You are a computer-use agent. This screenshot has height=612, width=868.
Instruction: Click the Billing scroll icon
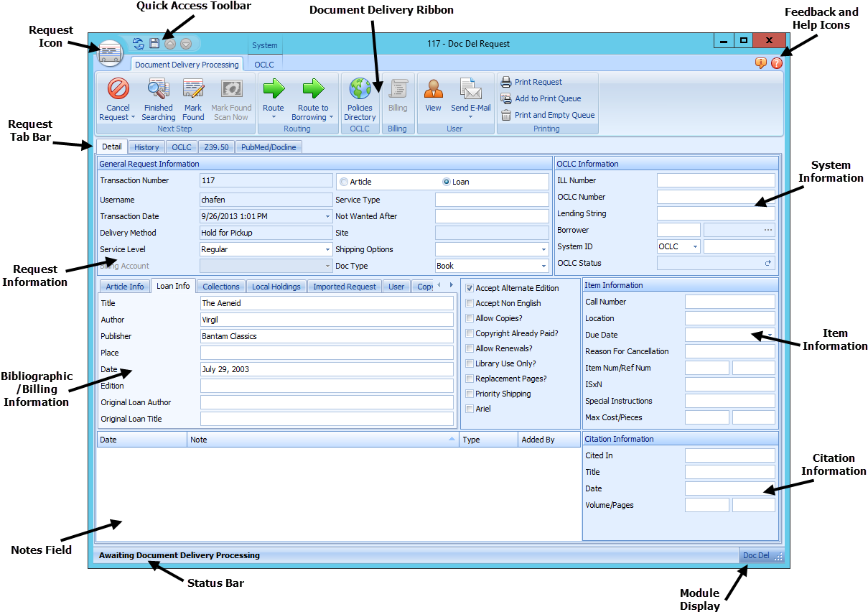[398, 88]
